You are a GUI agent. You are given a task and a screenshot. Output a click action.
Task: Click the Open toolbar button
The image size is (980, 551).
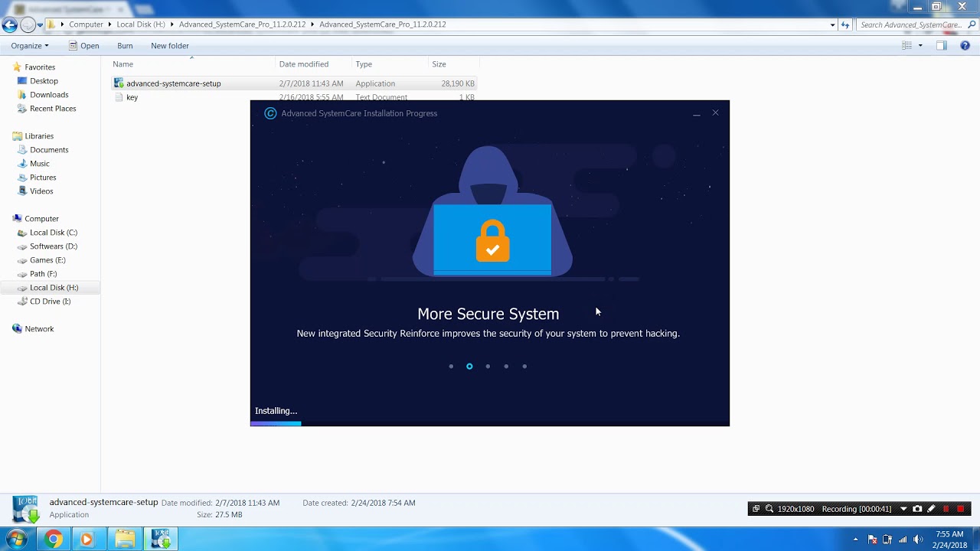pos(83,46)
